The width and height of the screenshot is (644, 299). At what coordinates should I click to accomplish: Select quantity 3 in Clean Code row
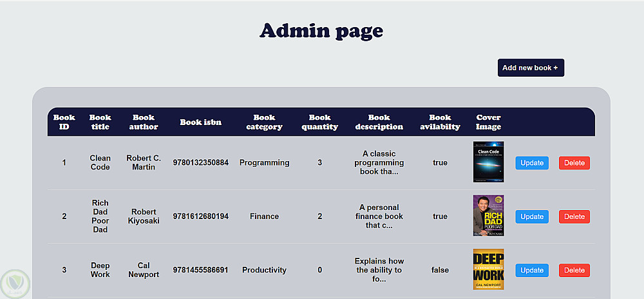point(319,162)
